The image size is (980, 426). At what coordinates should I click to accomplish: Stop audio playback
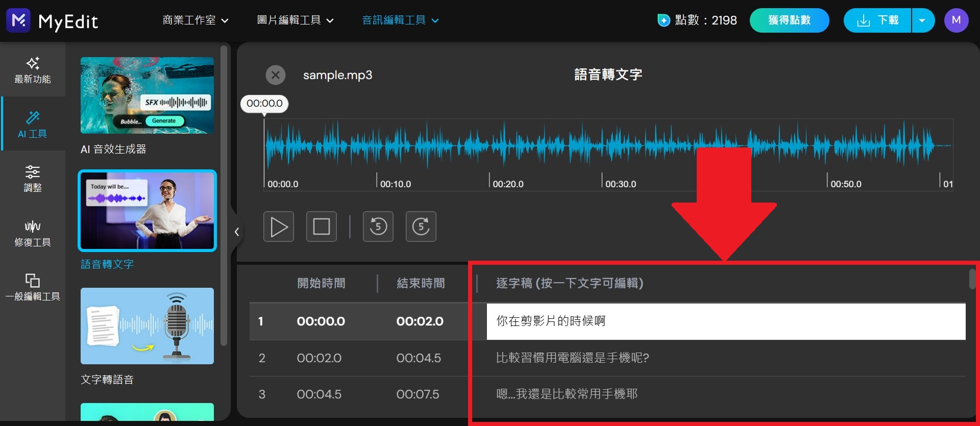click(x=322, y=227)
